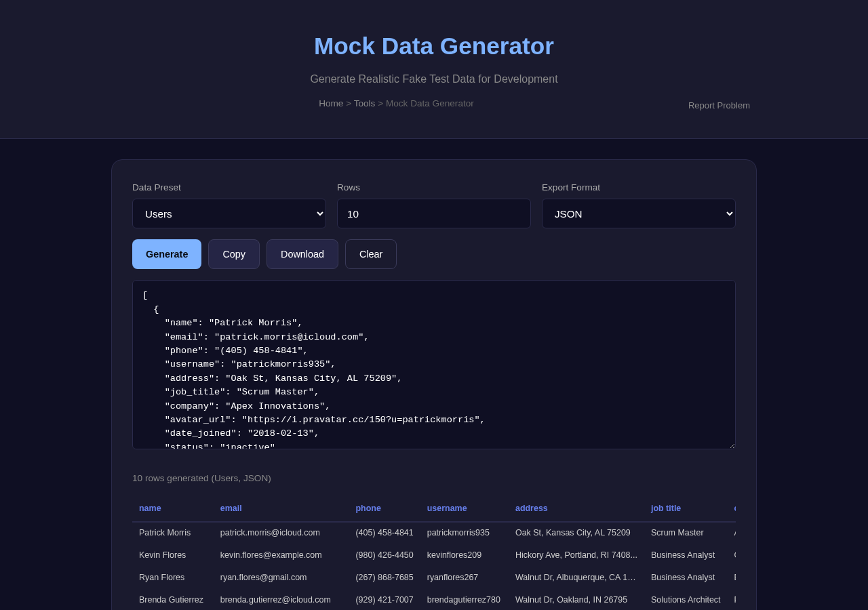Sort by the job title column header
Screen dimensions: 868x610
click(x=666, y=508)
